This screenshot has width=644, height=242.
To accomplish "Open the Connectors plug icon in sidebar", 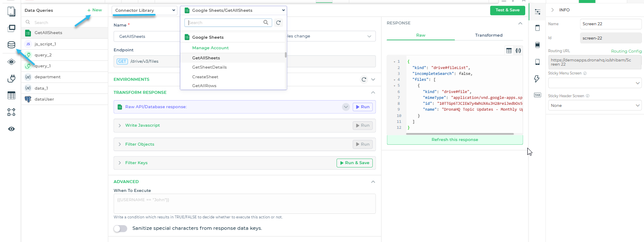I will point(11,78).
